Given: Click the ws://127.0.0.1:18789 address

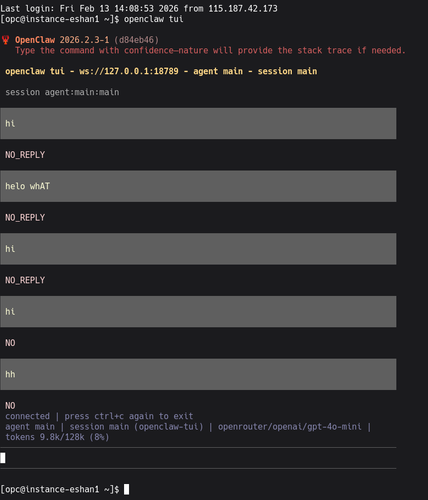Looking at the screenshot, I should click(129, 71).
